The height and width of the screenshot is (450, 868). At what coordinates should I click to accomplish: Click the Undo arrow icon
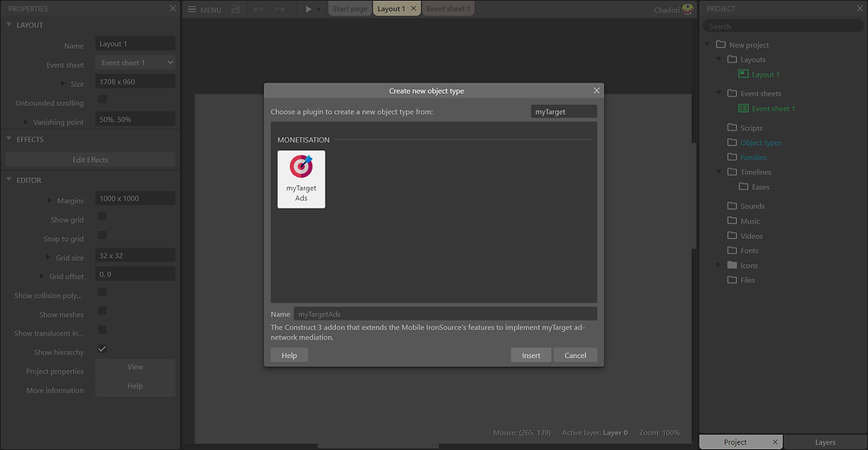(x=259, y=10)
